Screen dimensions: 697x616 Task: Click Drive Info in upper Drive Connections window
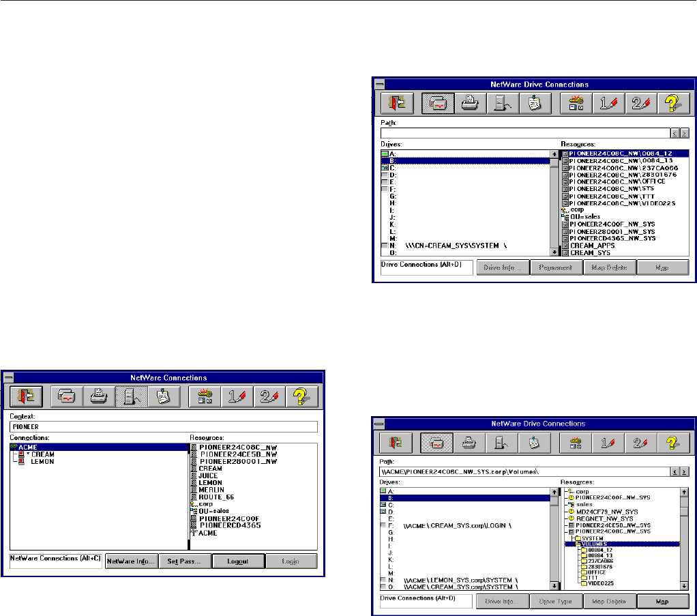[x=503, y=267]
